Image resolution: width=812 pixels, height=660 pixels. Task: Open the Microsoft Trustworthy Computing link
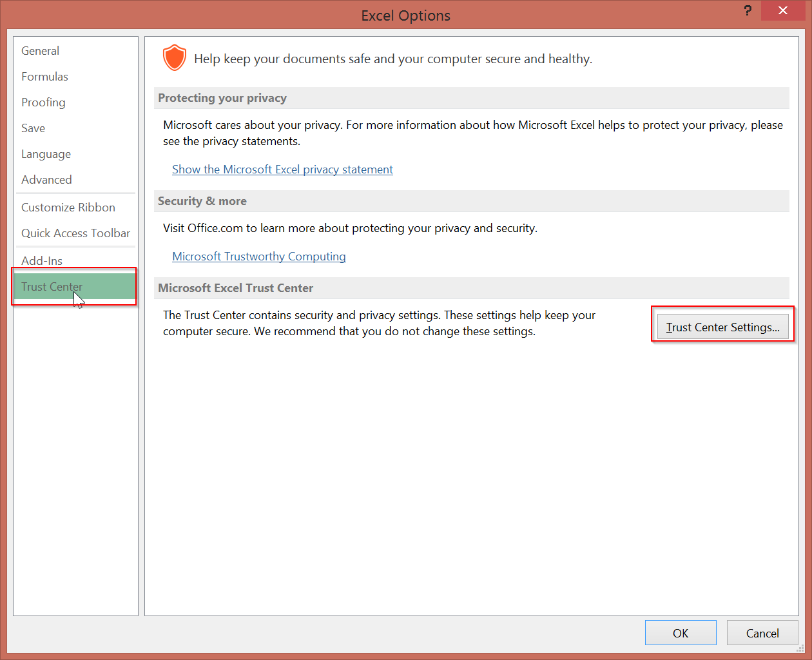259,257
